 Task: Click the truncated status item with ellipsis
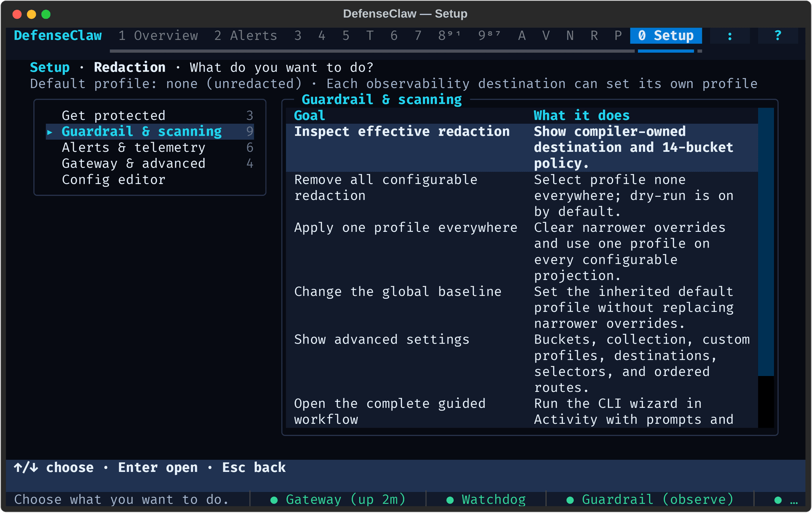pos(786,500)
